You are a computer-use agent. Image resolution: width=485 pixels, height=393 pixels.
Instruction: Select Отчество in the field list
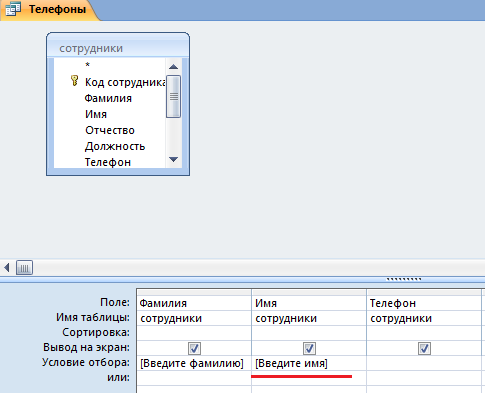[x=110, y=130]
